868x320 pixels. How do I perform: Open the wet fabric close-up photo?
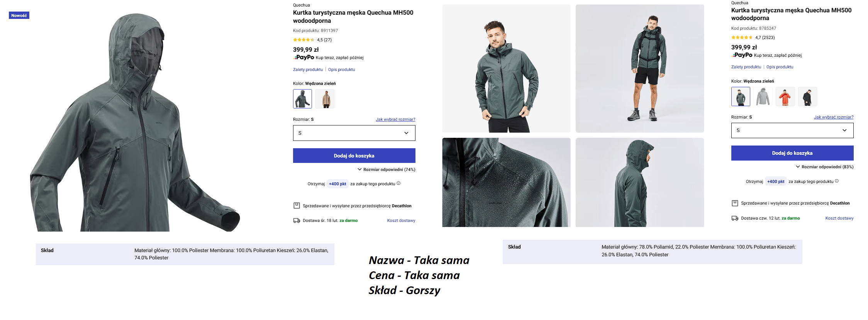click(x=506, y=182)
